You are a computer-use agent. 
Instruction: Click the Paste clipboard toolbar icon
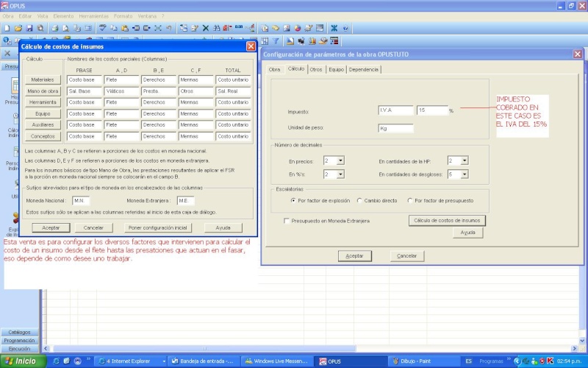pyautogui.click(x=125, y=28)
